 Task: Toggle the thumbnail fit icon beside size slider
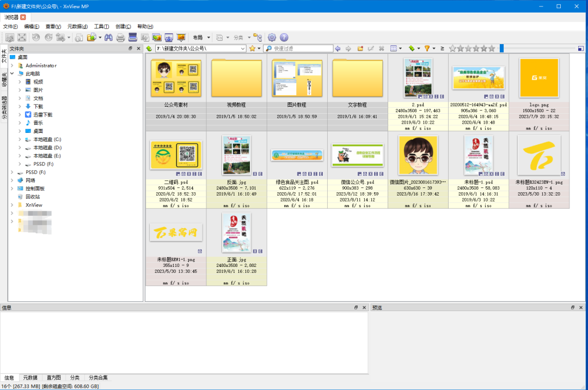point(580,48)
